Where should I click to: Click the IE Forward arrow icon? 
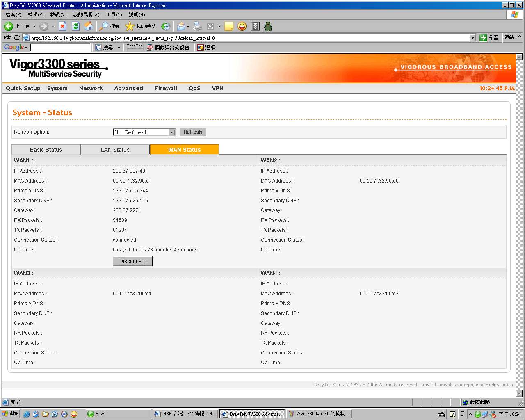(44, 26)
